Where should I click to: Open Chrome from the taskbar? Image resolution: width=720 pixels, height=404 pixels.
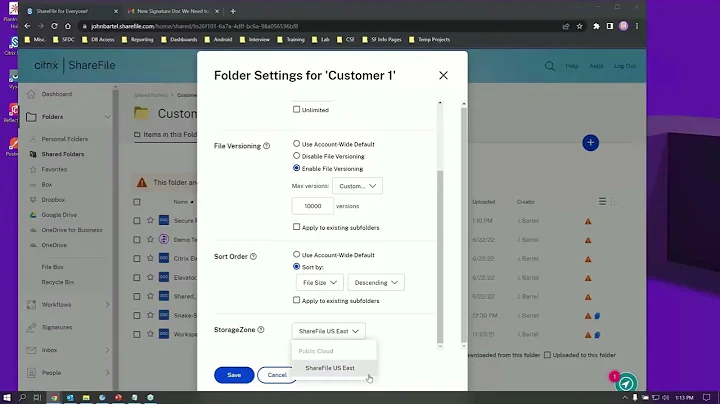[x=54, y=398]
